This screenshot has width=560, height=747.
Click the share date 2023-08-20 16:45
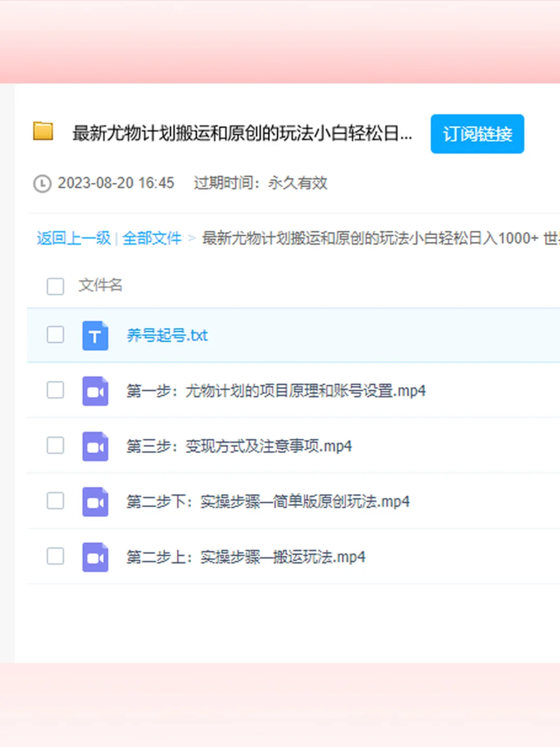(116, 183)
